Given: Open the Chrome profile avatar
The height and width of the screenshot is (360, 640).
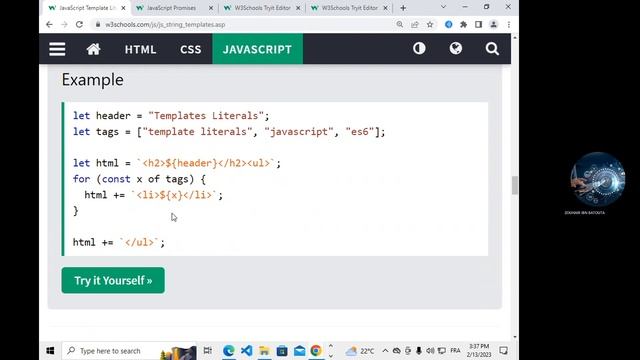Looking at the screenshot, I should tap(493, 24).
